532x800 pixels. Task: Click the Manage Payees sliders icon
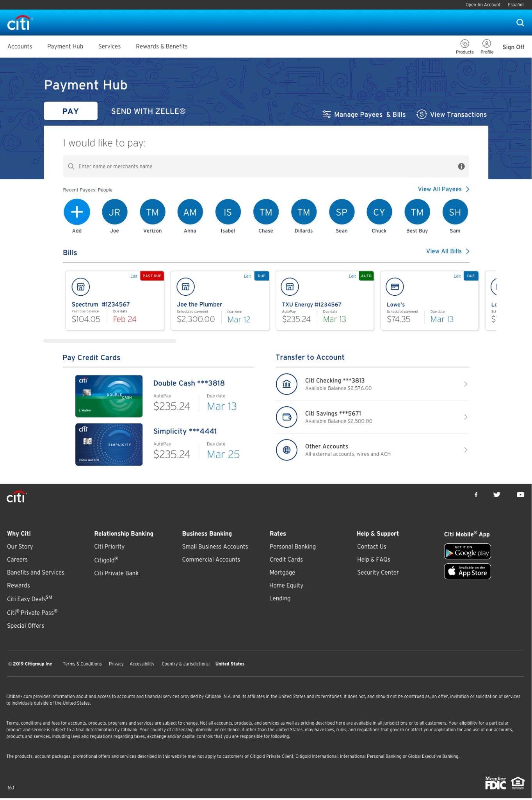(x=326, y=114)
